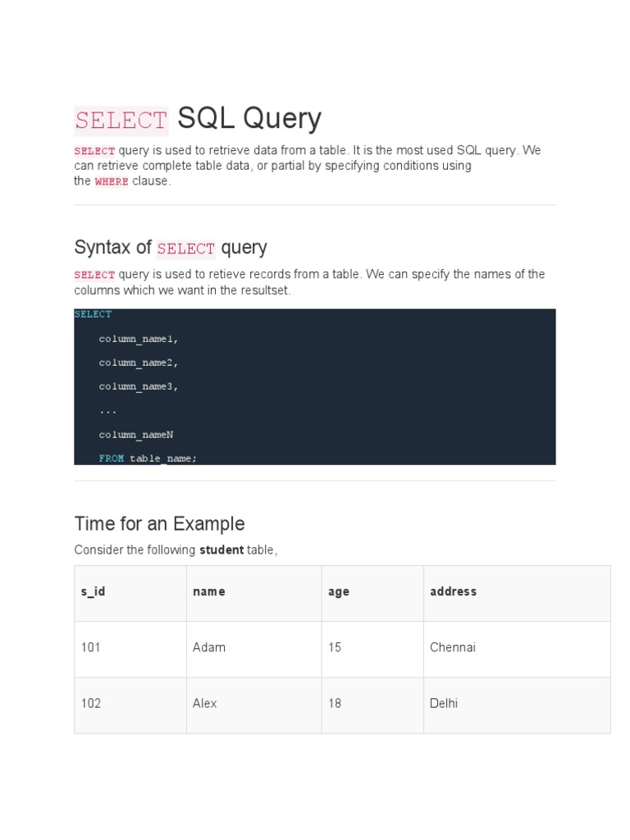
Task: Click column_nameN in the code block
Action: click(136, 435)
